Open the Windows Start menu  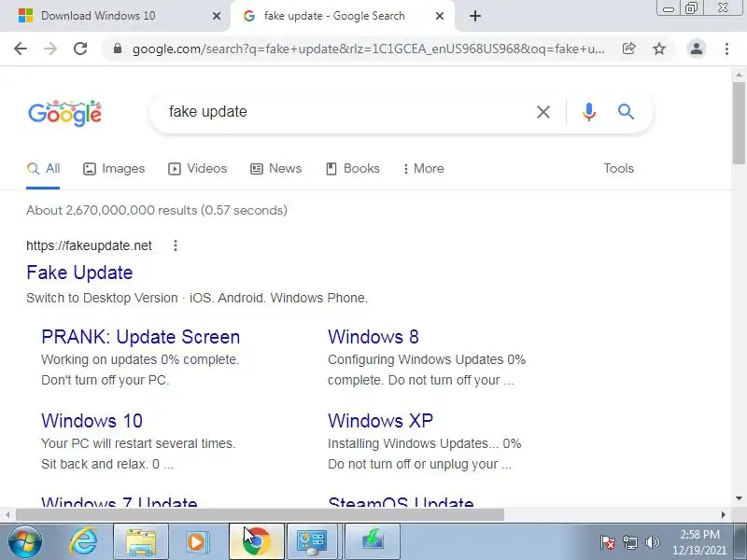coord(25,542)
